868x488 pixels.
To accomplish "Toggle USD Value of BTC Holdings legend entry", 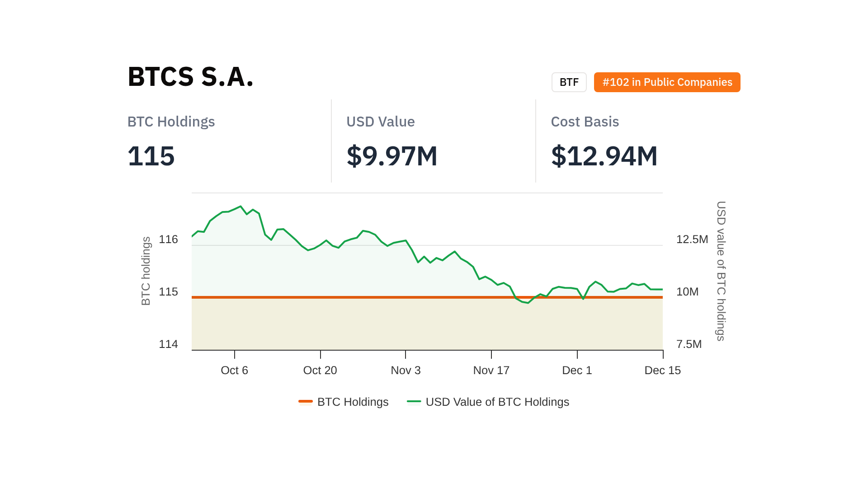I will (488, 402).
